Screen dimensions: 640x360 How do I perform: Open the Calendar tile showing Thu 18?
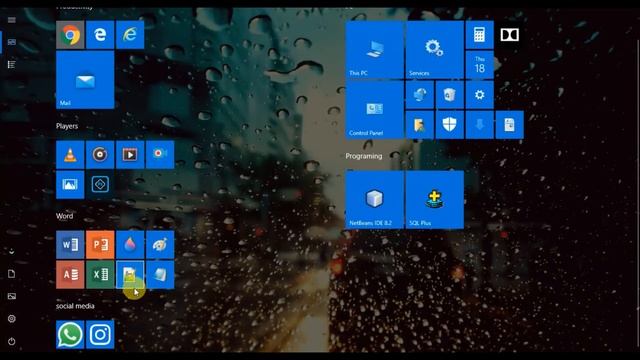(x=480, y=65)
